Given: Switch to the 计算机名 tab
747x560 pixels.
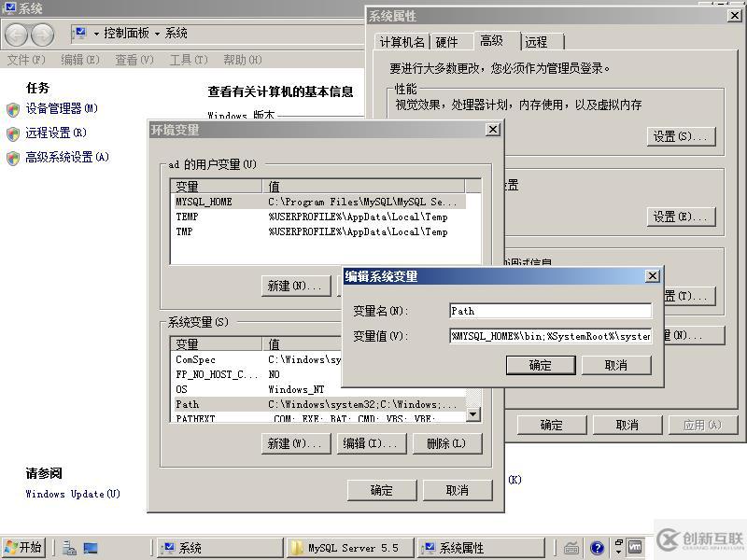Looking at the screenshot, I should pyautogui.click(x=402, y=42).
